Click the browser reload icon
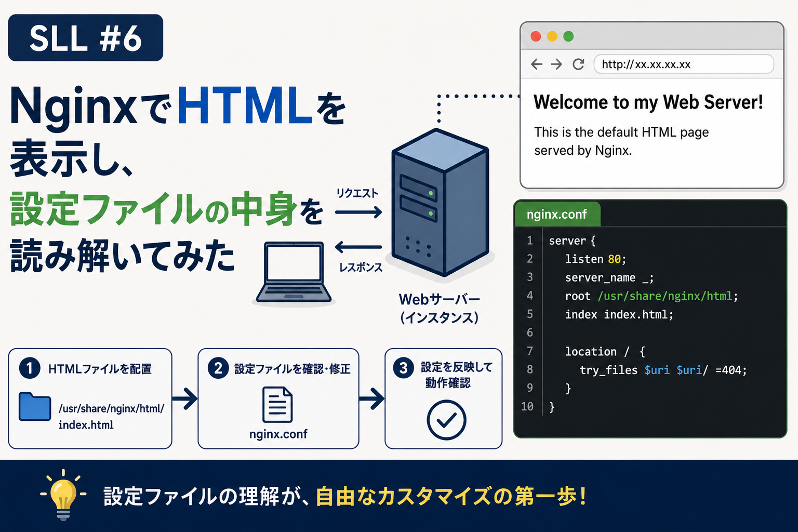Screen dimensions: 798x532 [578, 64]
